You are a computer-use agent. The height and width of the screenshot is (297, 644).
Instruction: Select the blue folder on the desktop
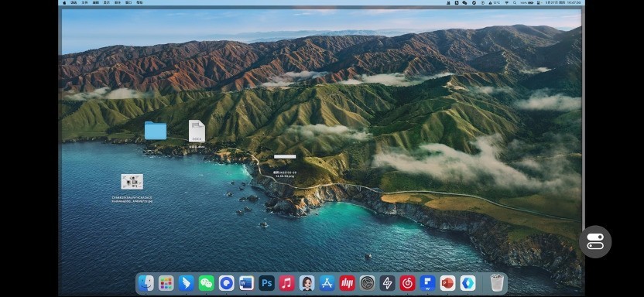[156, 131]
